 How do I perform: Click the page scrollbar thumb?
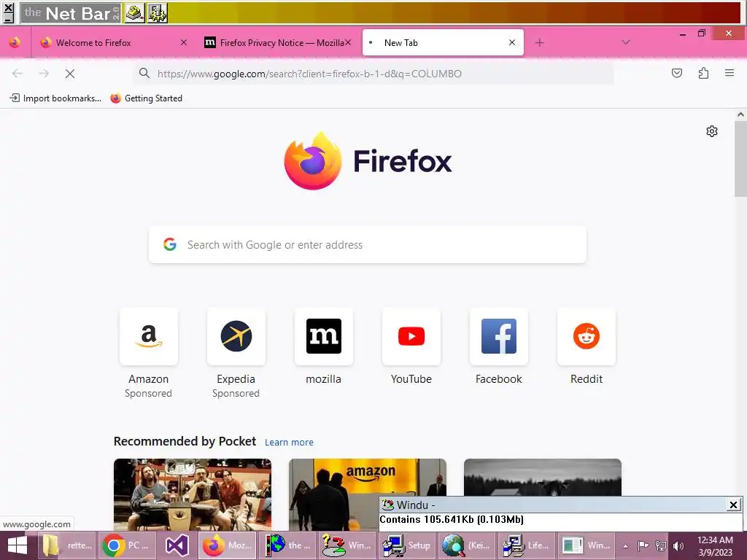point(740,158)
